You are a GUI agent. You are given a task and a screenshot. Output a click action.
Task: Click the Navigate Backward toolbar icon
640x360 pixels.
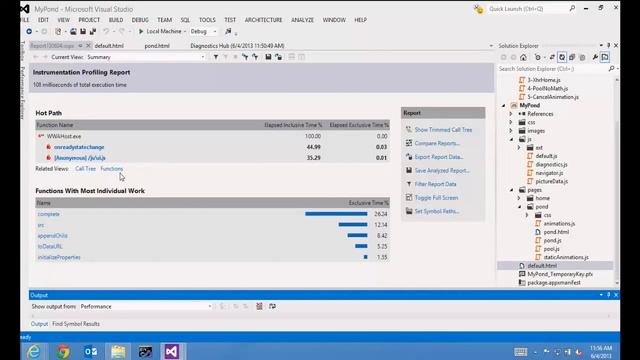click(29, 31)
